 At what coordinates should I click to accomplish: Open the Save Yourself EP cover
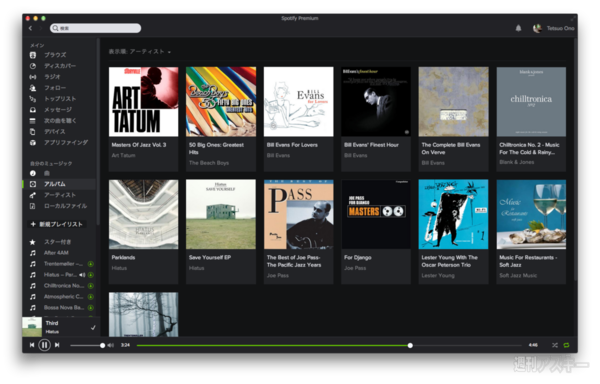(x=221, y=215)
